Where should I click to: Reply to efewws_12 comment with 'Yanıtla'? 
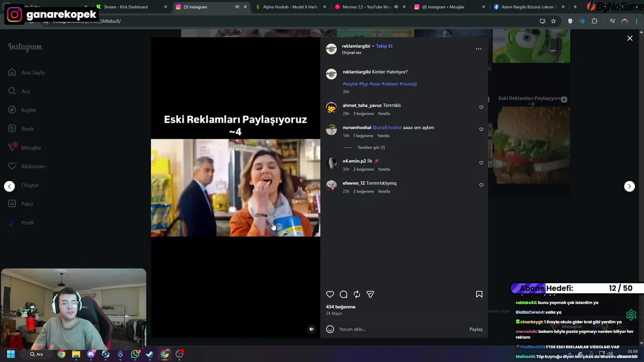(384, 192)
